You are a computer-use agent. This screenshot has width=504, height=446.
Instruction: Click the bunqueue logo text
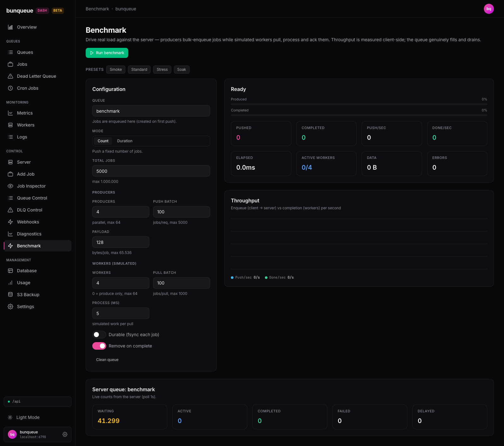pyautogui.click(x=20, y=11)
